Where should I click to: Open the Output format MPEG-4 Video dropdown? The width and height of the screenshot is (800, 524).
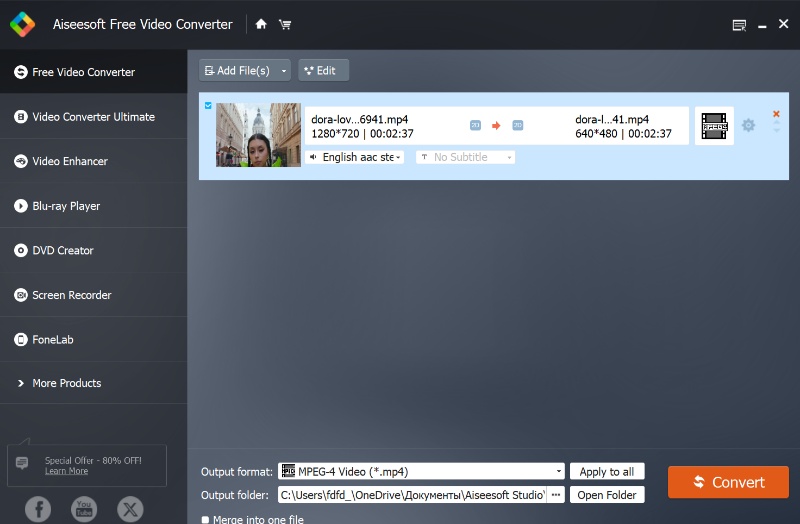click(421, 471)
